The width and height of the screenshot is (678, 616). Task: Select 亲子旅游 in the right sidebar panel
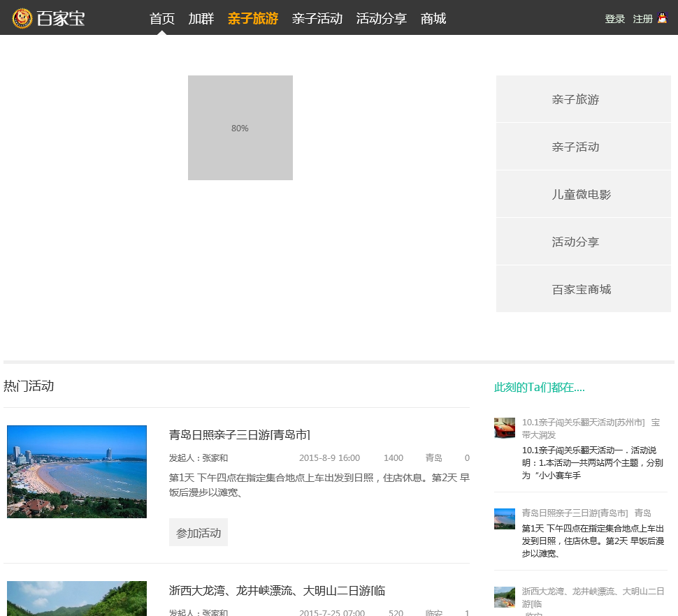pyautogui.click(x=584, y=99)
